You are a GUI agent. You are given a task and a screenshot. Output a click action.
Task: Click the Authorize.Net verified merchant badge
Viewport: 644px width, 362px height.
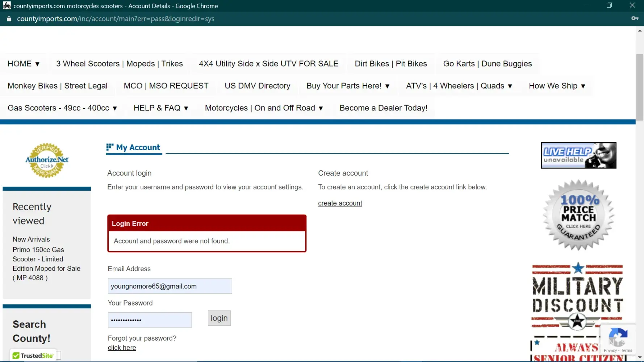click(x=47, y=160)
